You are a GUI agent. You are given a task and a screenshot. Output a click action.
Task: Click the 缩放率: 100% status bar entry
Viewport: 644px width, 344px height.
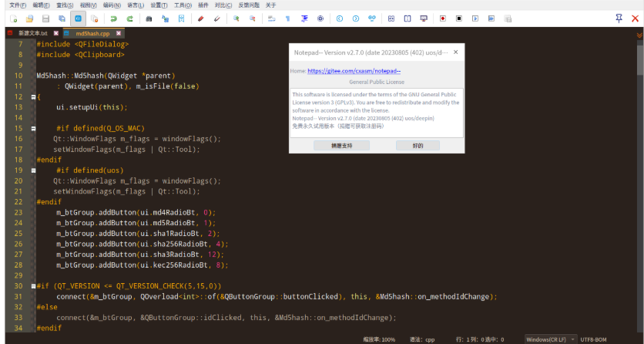coord(379,339)
